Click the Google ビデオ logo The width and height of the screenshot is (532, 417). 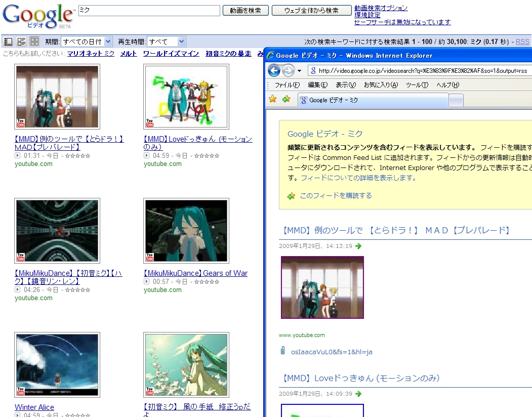tap(38, 16)
